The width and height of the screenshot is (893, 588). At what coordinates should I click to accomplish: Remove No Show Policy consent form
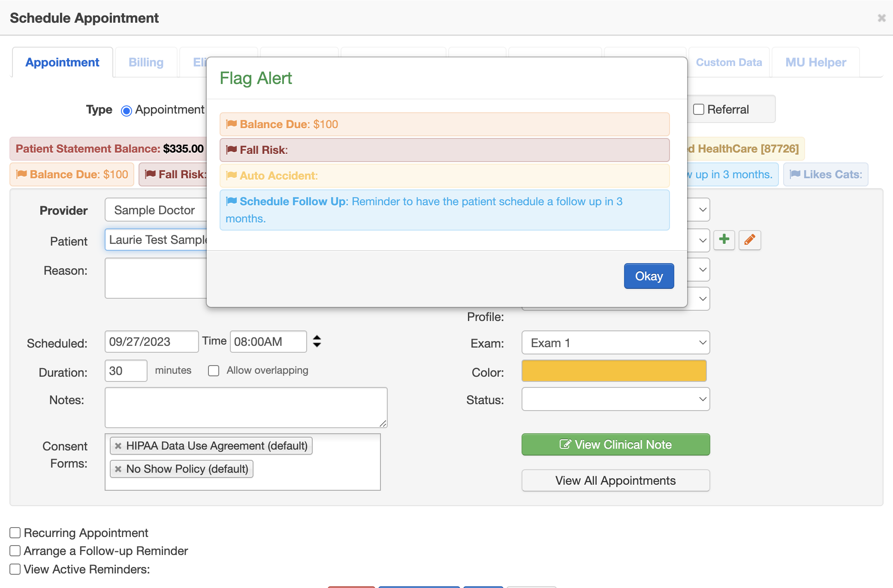[118, 469]
